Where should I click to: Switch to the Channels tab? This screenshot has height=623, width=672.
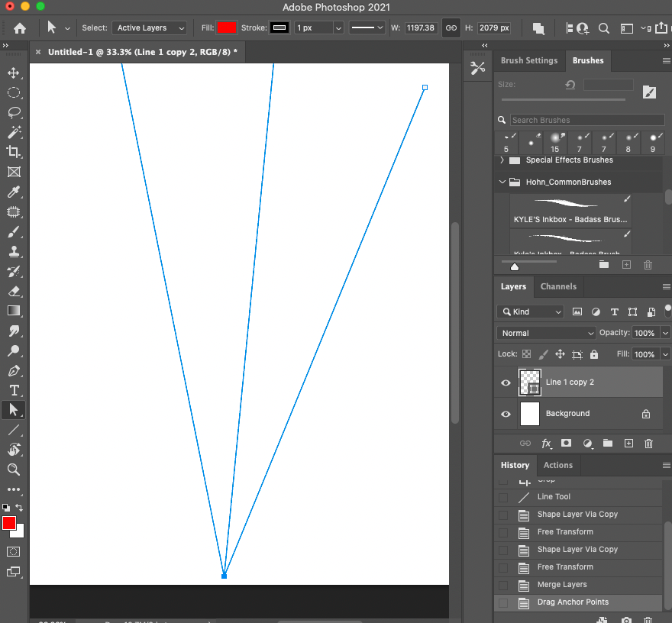[558, 287]
